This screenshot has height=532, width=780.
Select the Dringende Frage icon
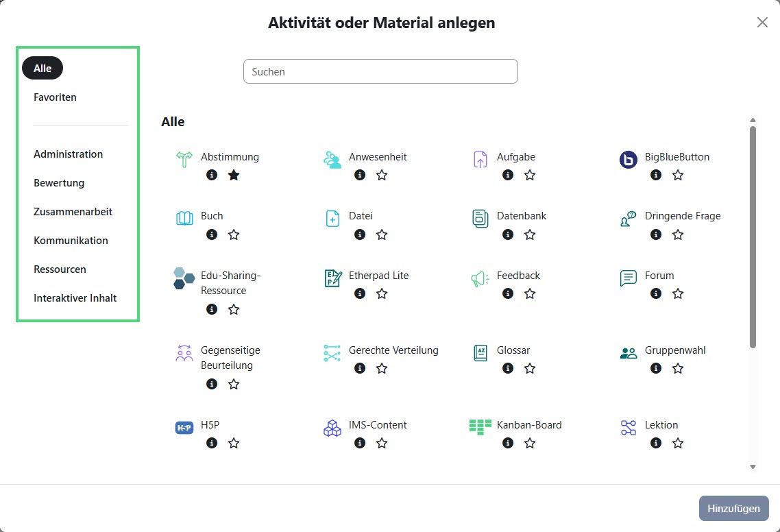tap(628, 217)
